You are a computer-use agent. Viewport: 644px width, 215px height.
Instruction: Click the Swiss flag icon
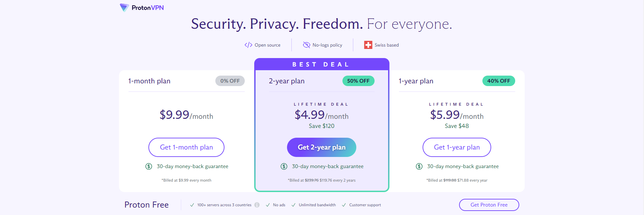pyautogui.click(x=368, y=45)
